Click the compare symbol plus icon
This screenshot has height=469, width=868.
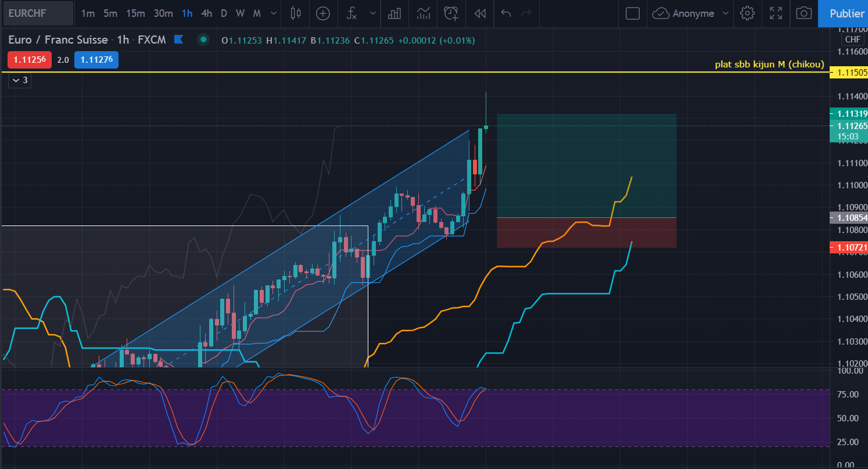[323, 13]
